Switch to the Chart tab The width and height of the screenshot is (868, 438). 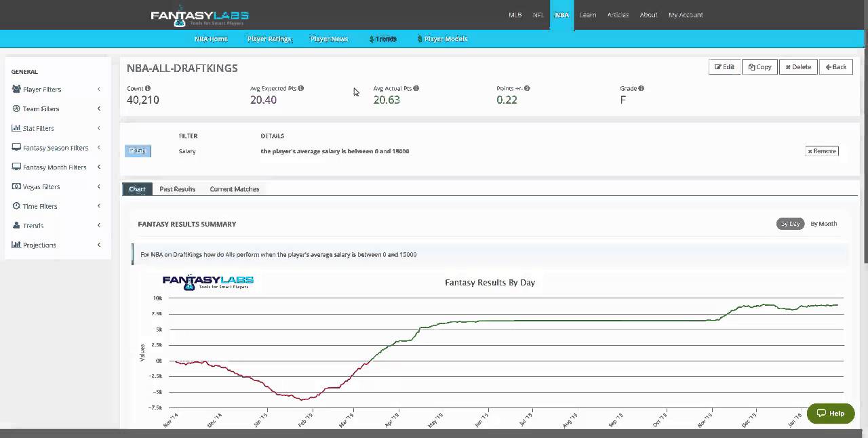(x=137, y=189)
